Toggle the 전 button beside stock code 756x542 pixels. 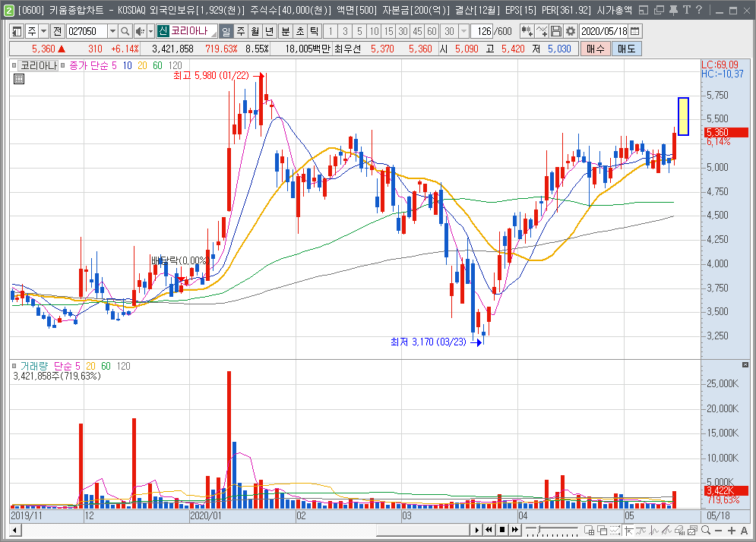(58, 31)
